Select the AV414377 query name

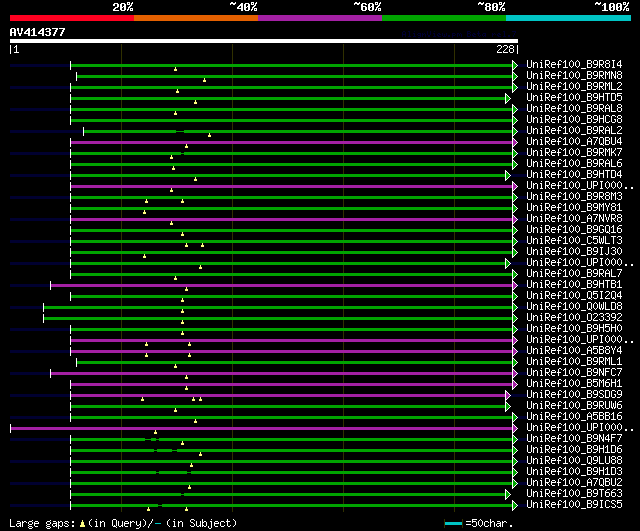(x=38, y=32)
